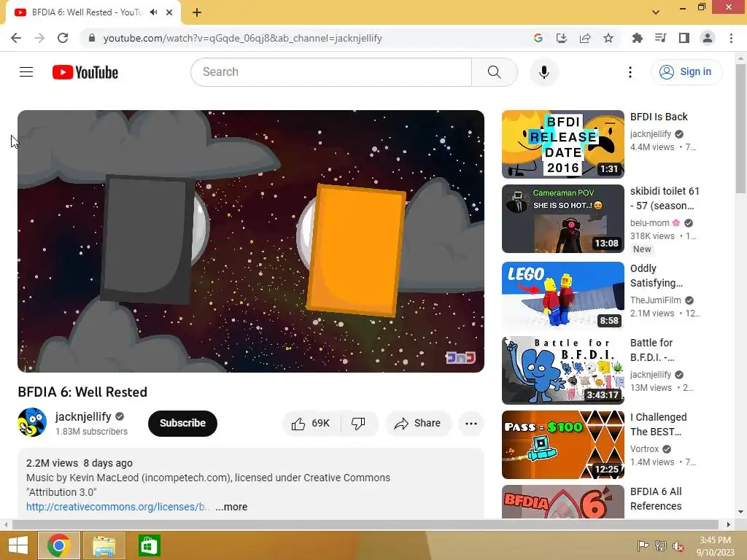
Task: Mute the BFDIA 6 tab audio icon
Action: [x=153, y=12]
